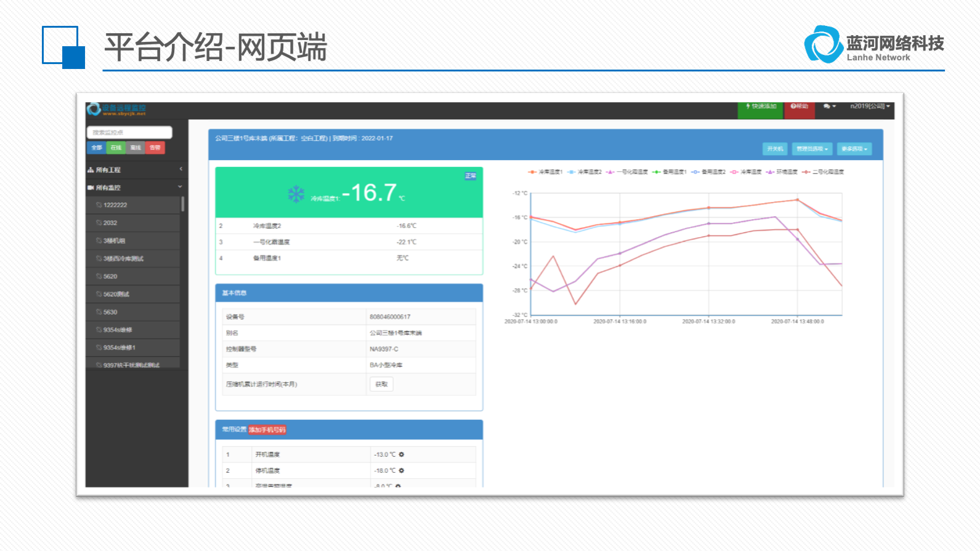Click the 获取 button for compressor runtime
Screen dimensions: 980x551
[381, 384]
